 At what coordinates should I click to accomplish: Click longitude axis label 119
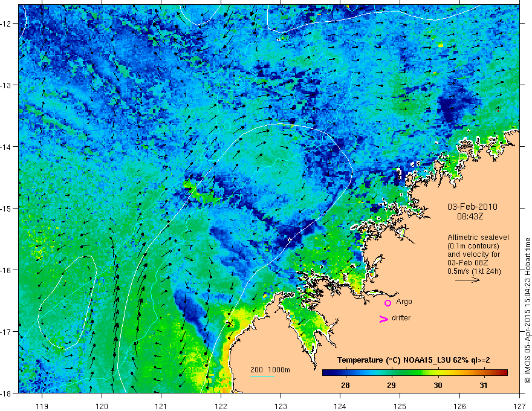point(42,406)
